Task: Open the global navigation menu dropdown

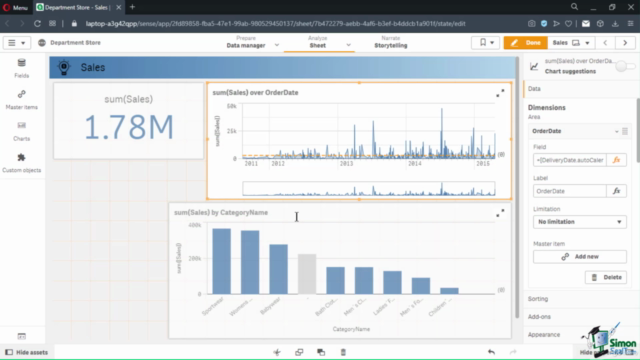Action: tap(16, 42)
